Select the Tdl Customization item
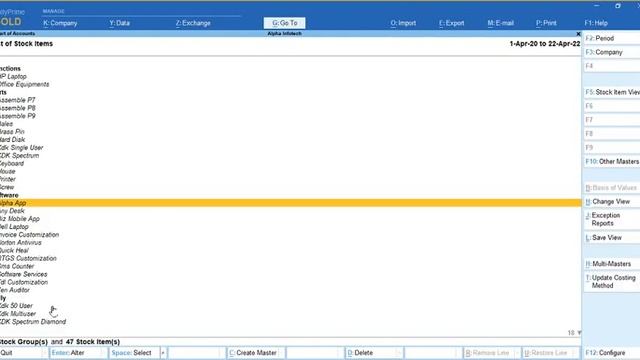This screenshot has width=640, height=360. pyautogui.click(x=24, y=282)
